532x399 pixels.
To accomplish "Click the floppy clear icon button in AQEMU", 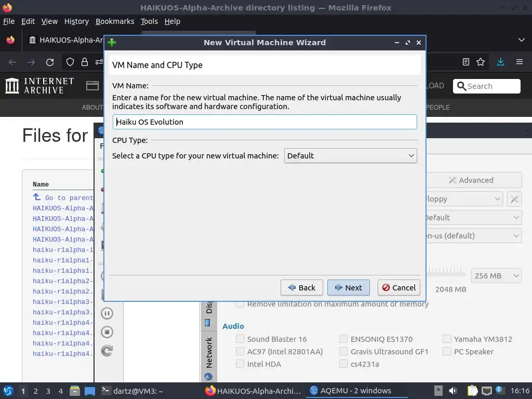I will coord(514,199).
